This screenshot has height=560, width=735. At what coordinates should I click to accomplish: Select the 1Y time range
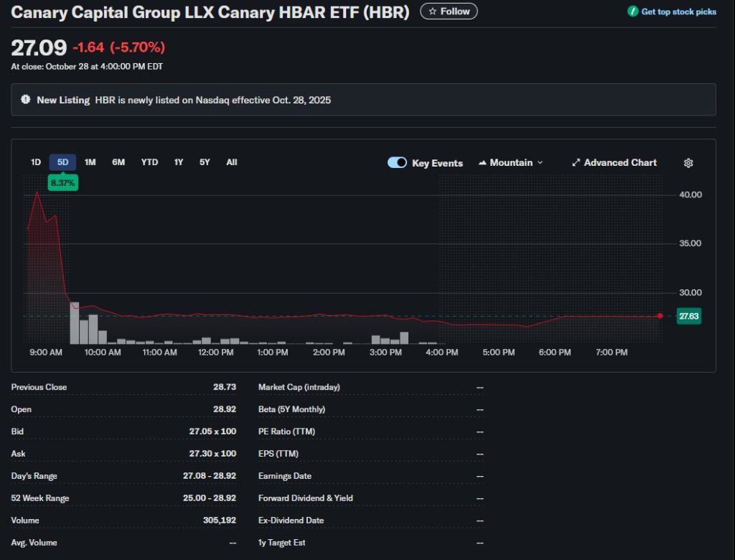click(x=179, y=162)
